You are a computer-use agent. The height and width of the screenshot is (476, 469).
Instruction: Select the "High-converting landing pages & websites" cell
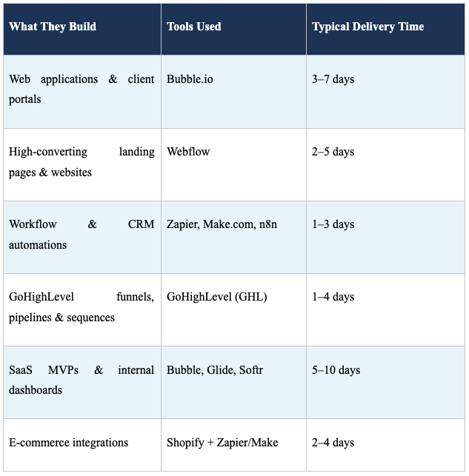(82, 161)
